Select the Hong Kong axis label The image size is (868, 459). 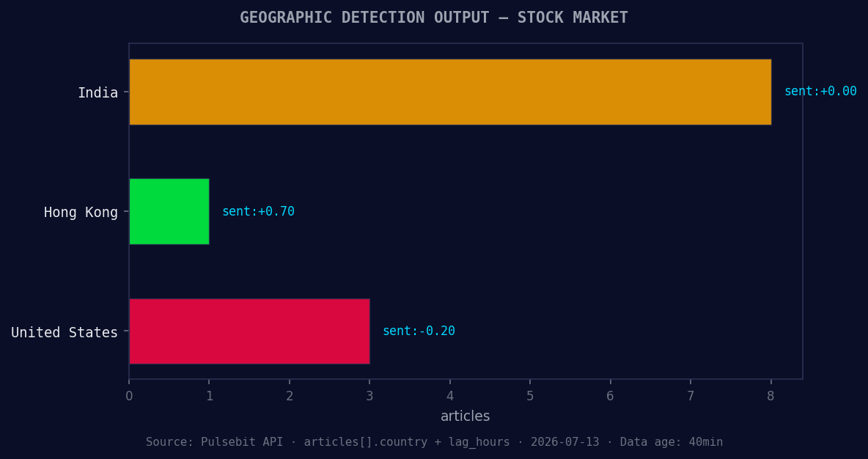click(x=81, y=212)
